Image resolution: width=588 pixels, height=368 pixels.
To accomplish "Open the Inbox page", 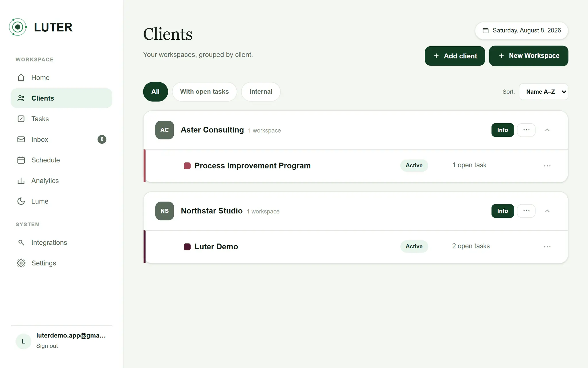I will click(61, 139).
